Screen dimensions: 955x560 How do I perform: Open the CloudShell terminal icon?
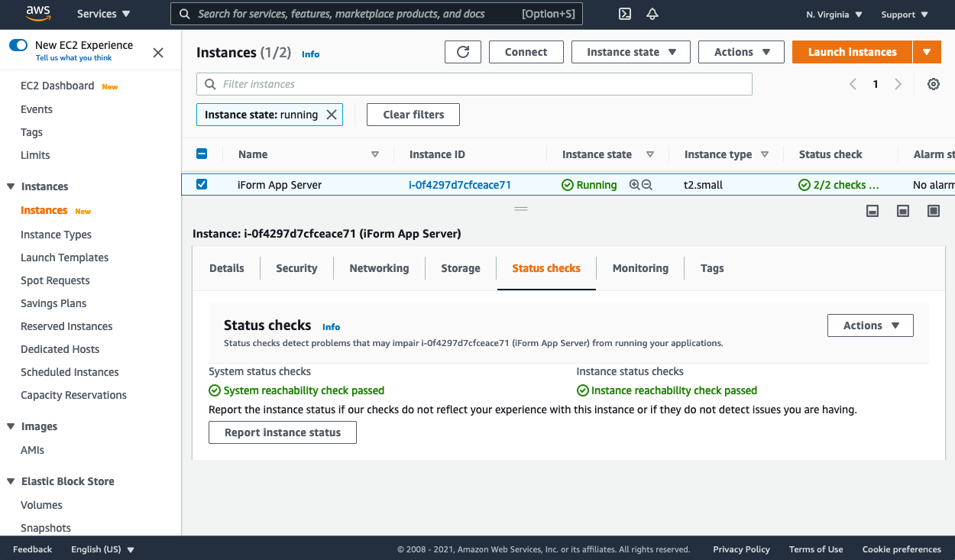pyautogui.click(x=625, y=14)
